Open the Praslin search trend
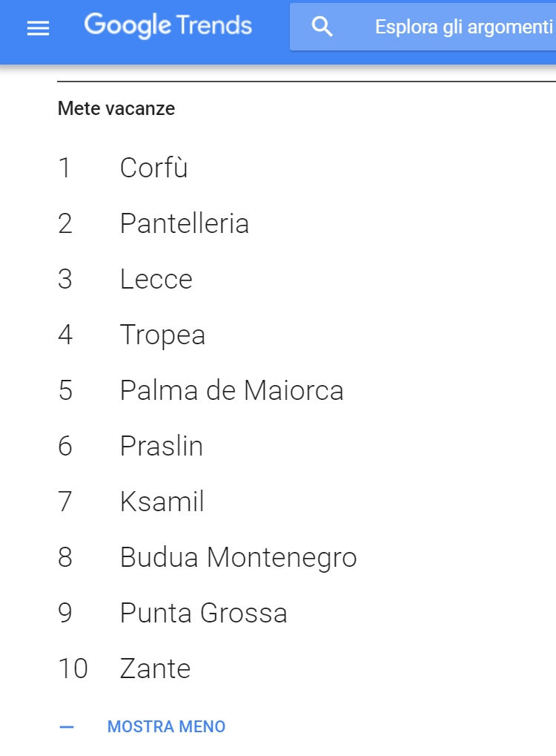The width and height of the screenshot is (556, 756). coord(162,446)
